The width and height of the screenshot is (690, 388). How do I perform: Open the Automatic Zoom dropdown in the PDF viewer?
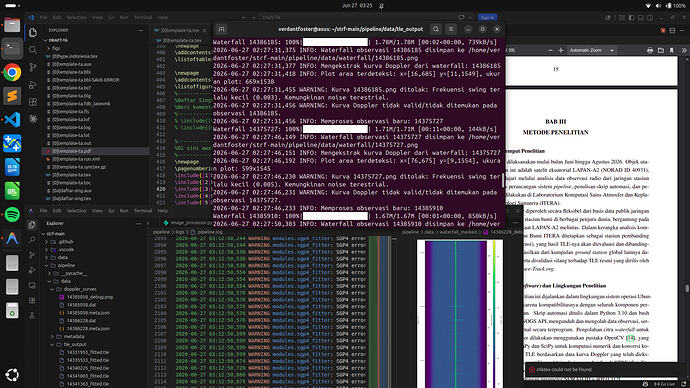pos(591,51)
